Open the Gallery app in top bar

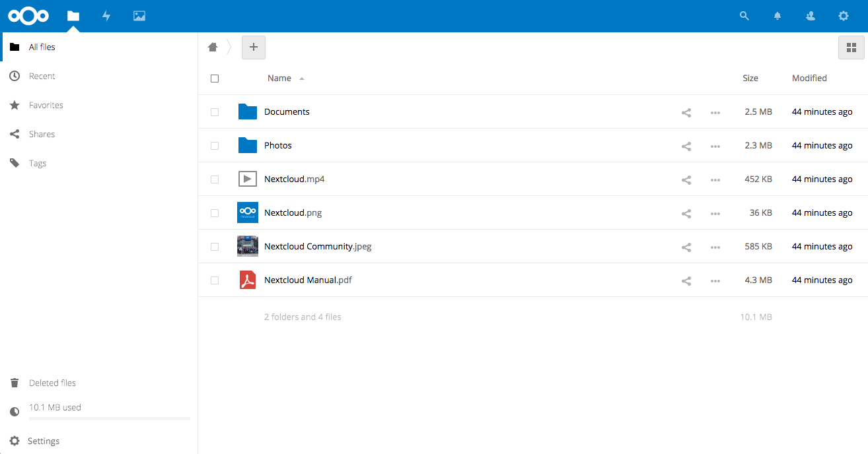[x=139, y=16]
